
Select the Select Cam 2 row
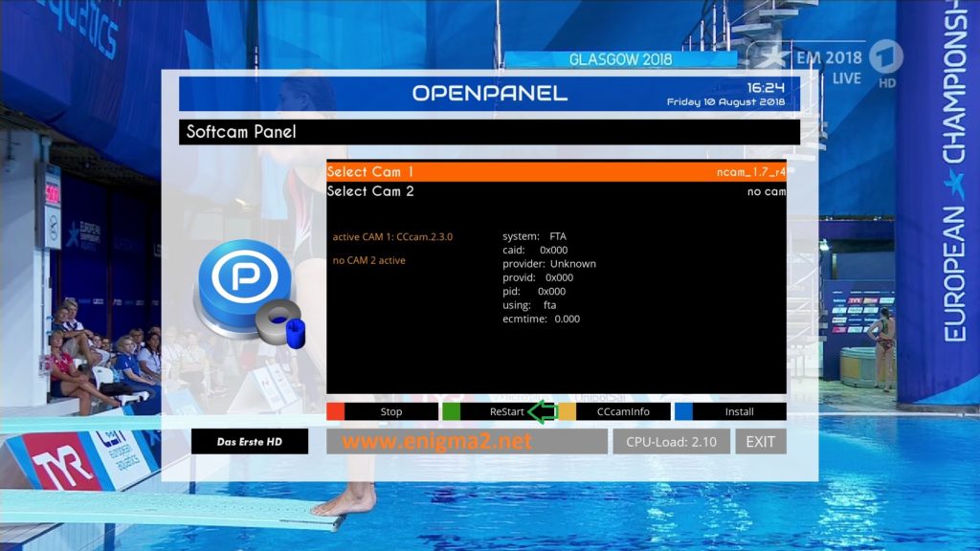(556, 191)
